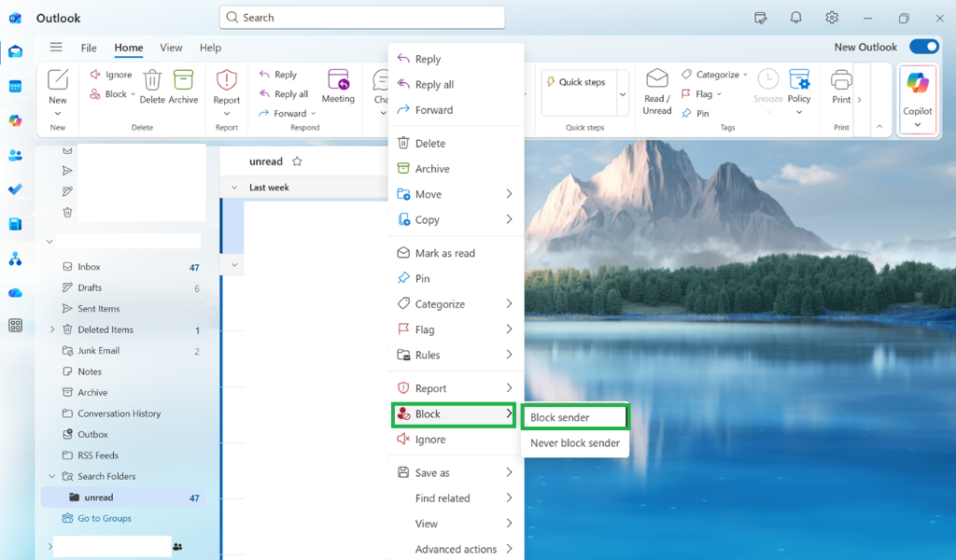Viewport: 956px width, 560px height.
Task: Open Calendar in the left app rail
Action: [x=15, y=87]
